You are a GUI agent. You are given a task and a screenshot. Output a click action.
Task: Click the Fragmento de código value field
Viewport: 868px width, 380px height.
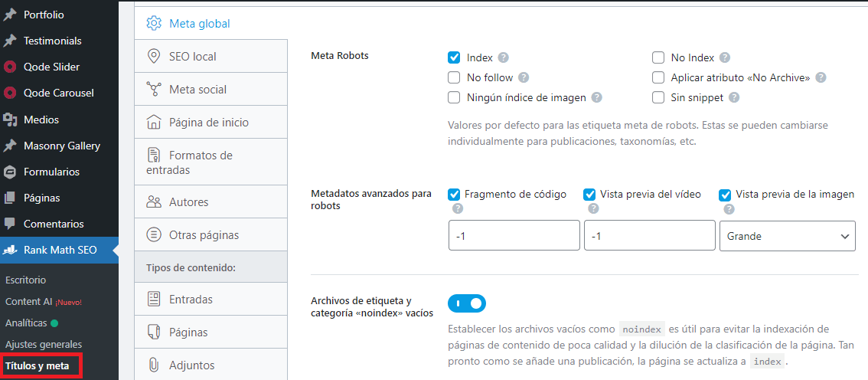tap(514, 236)
